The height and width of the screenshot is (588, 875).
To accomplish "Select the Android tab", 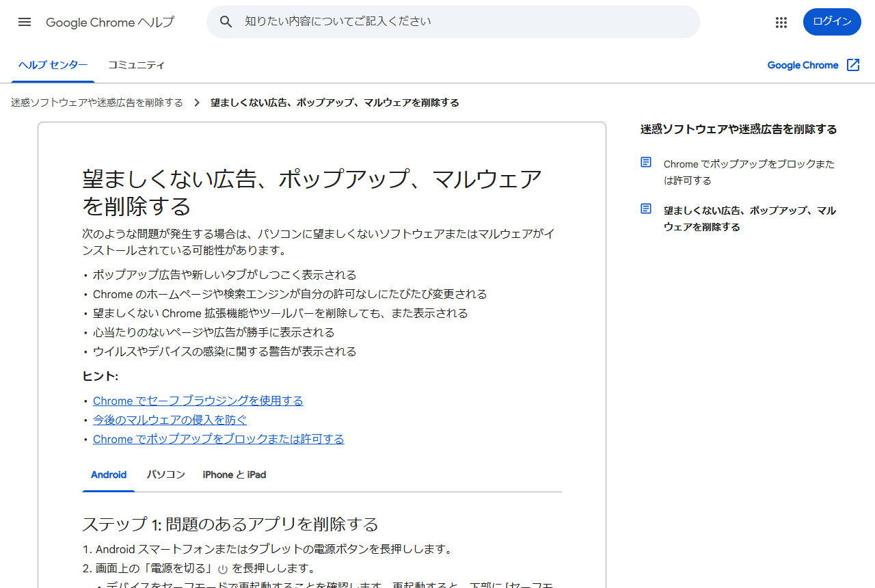I will 109,475.
